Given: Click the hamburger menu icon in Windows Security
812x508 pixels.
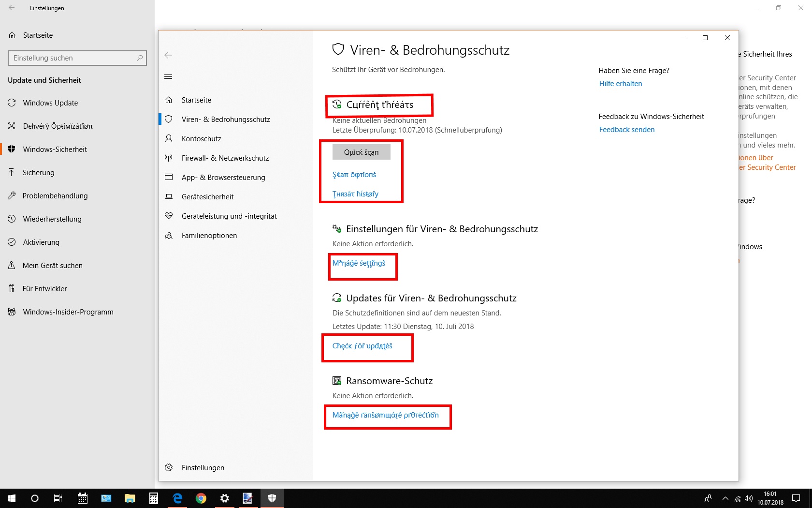Looking at the screenshot, I should (x=168, y=77).
